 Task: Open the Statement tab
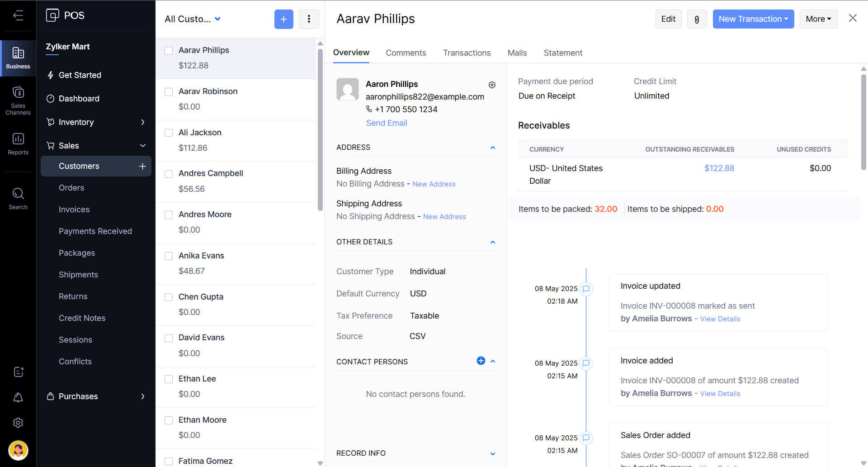(x=562, y=53)
